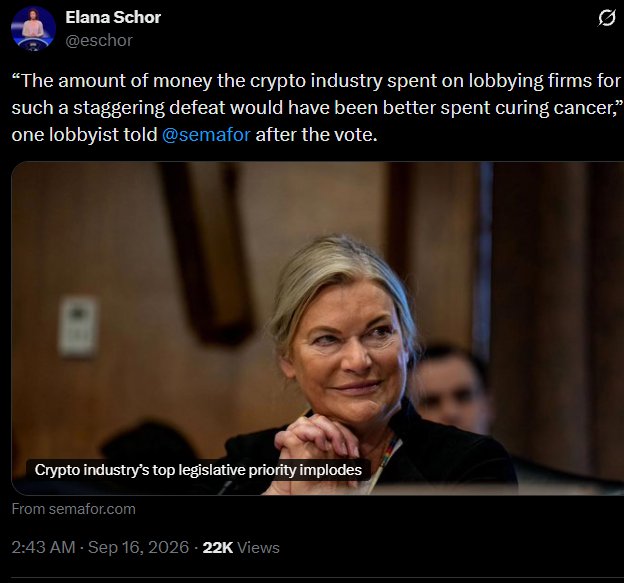The width and height of the screenshot is (624, 583).
Task: Open Elana Schor's profile avatar
Action: [x=33, y=29]
